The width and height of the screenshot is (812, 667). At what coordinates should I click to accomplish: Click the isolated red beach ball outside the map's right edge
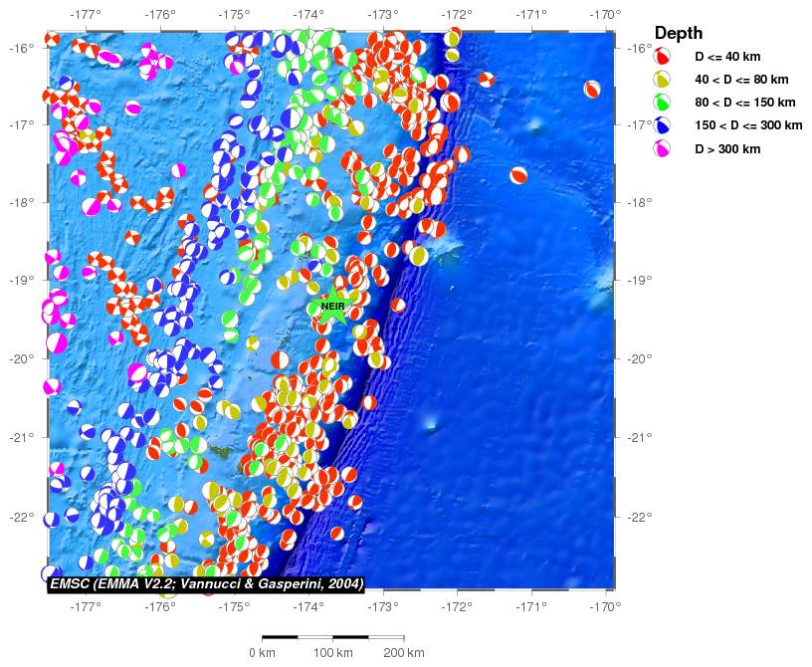(592, 90)
